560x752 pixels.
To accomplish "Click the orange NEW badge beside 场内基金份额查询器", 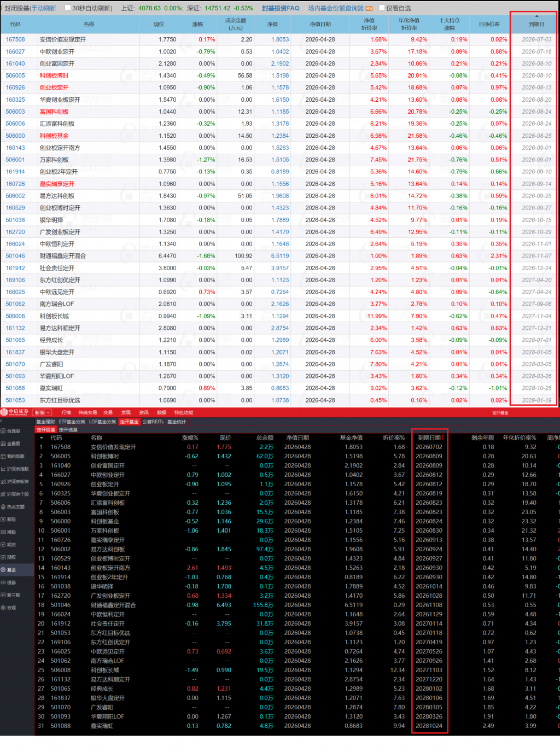I will tap(369, 8).
